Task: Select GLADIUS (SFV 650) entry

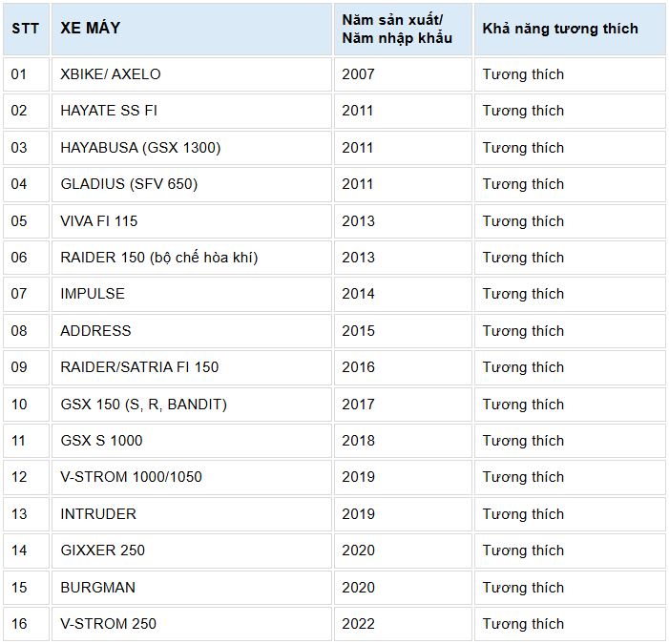Action: (192, 184)
